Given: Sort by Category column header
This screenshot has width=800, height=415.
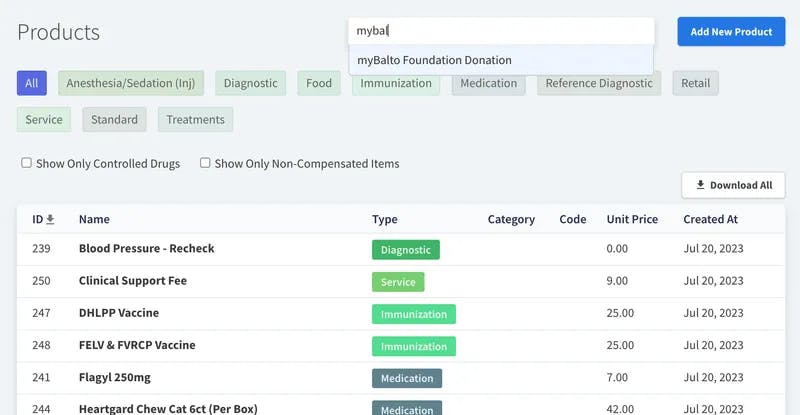Looking at the screenshot, I should click(511, 219).
